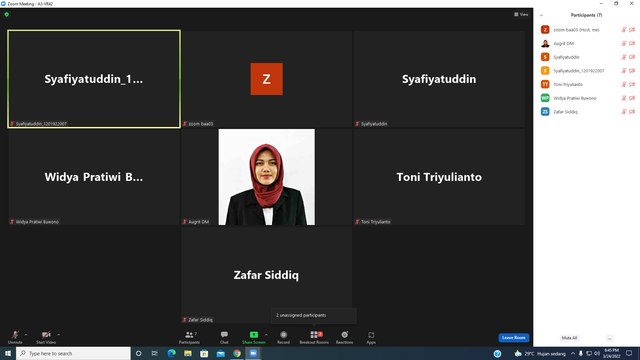Show hidden system tray icons

point(573,353)
